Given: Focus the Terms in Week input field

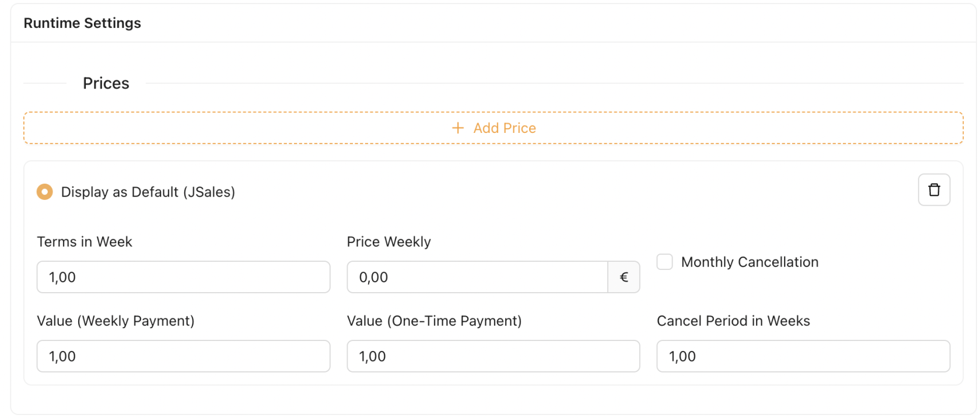Looking at the screenshot, I should (183, 278).
